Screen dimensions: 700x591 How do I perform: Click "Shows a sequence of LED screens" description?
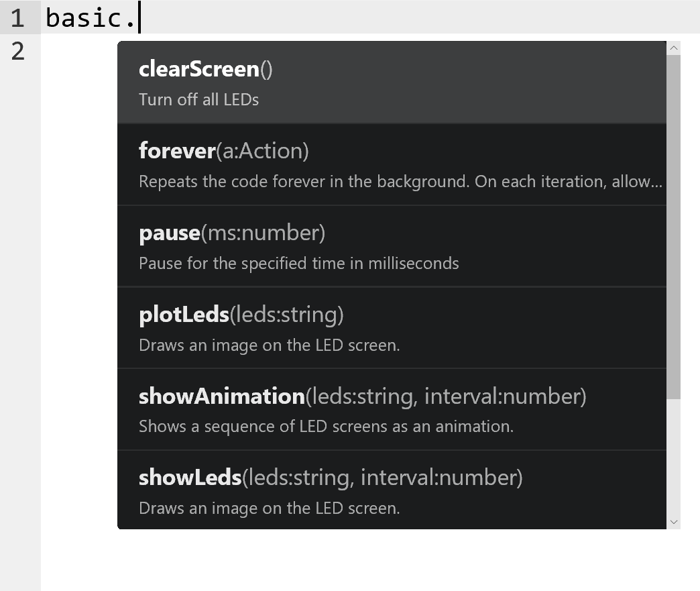[x=326, y=427]
